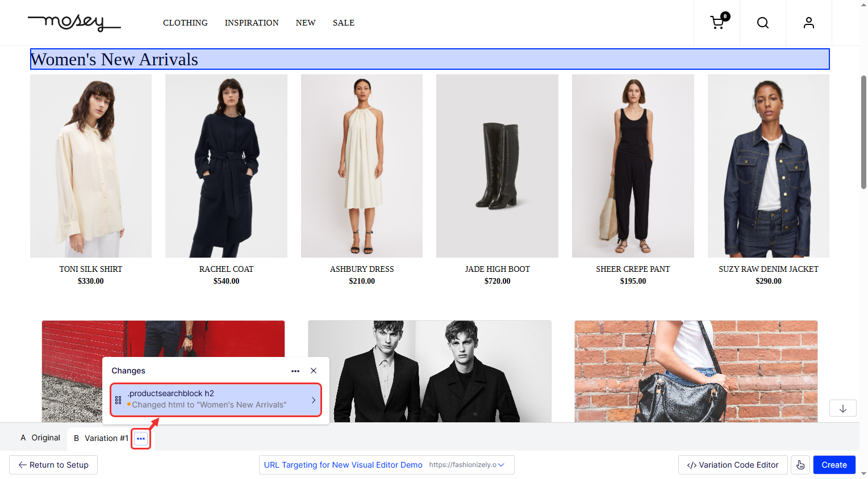Select the Jade High Boot product image
Screen dimensions: 868x479
pyautogui.click(x=497, y=166)
